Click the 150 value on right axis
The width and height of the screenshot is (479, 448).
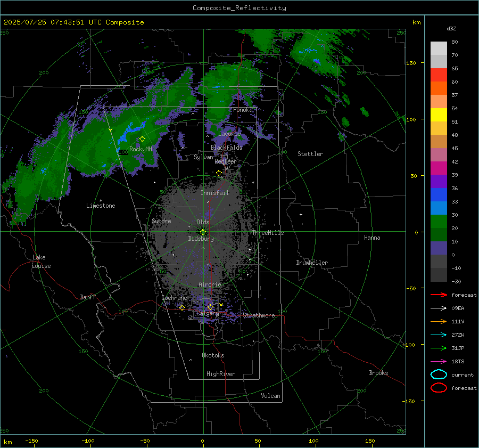point(411,63)
